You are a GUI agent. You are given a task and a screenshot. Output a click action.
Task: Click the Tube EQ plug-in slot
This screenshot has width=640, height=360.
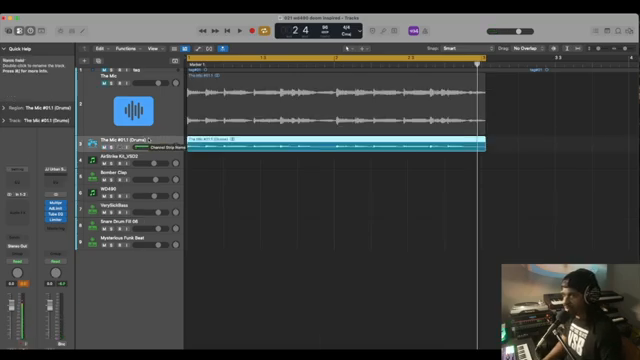56,214
